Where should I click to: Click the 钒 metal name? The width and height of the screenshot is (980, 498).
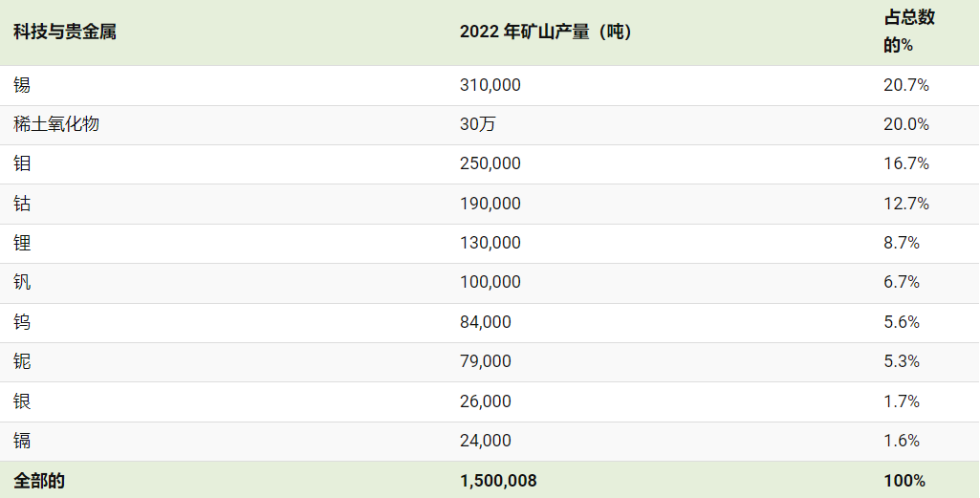point(22,282)
